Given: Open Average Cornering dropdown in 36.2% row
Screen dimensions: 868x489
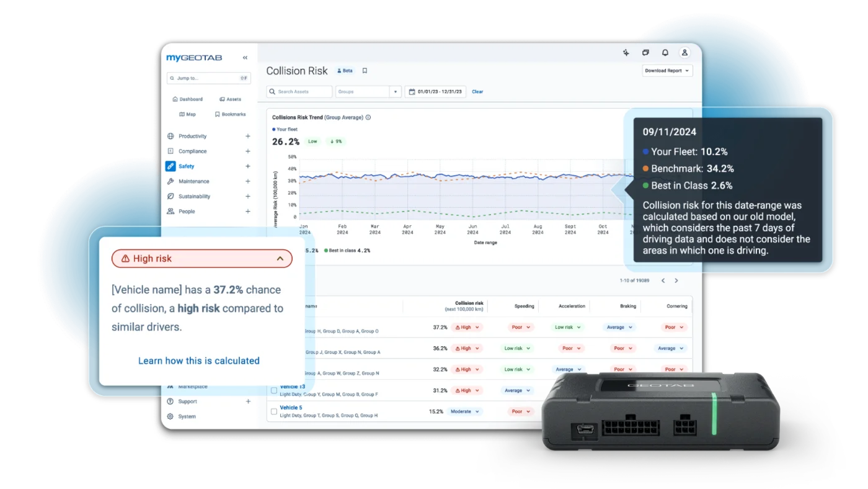Looking at the screenshot, I should pos(670,348).
